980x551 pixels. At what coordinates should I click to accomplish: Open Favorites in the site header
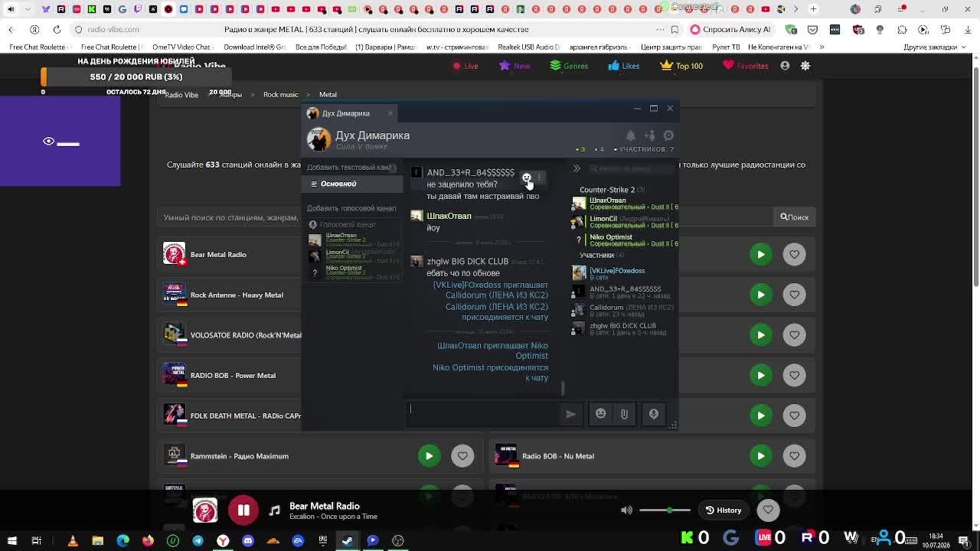746,66
